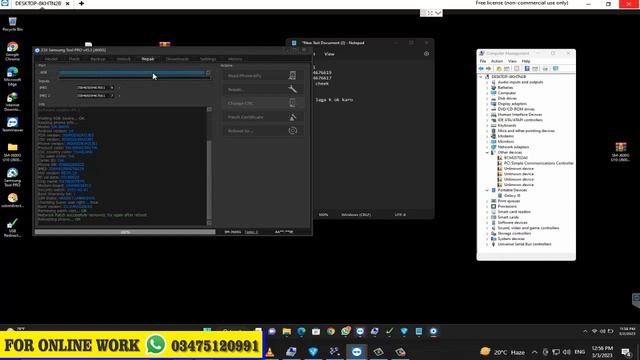Click Chrome icon in remote taskbar
This screenshot has width=640, height=360.
331,331
